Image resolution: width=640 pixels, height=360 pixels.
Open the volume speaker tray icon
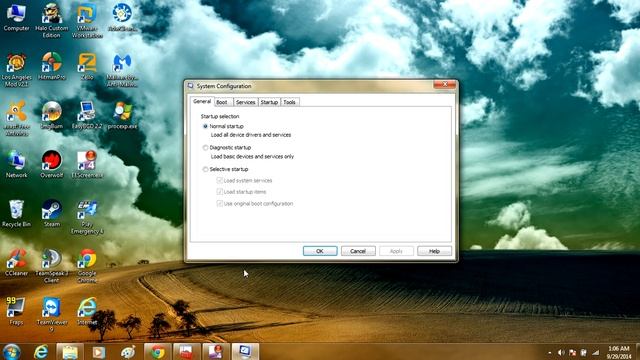click(x=561, y=352)
